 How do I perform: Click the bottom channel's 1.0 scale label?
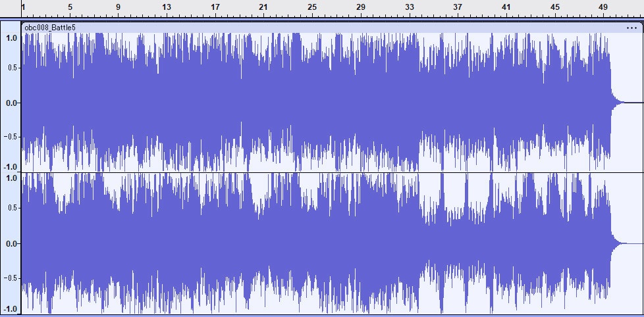(x=12, y=178)
